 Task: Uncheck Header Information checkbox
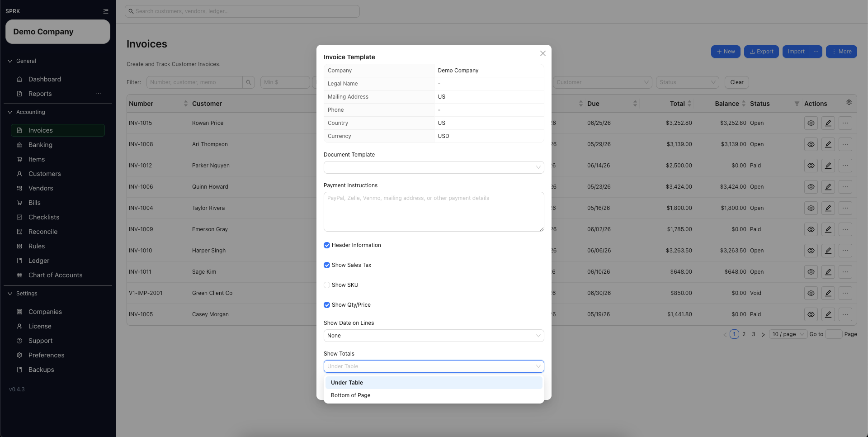pos(327,245)
